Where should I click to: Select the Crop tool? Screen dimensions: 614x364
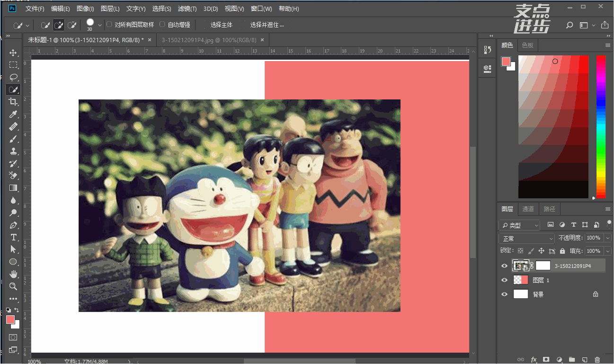pos(13,102)
